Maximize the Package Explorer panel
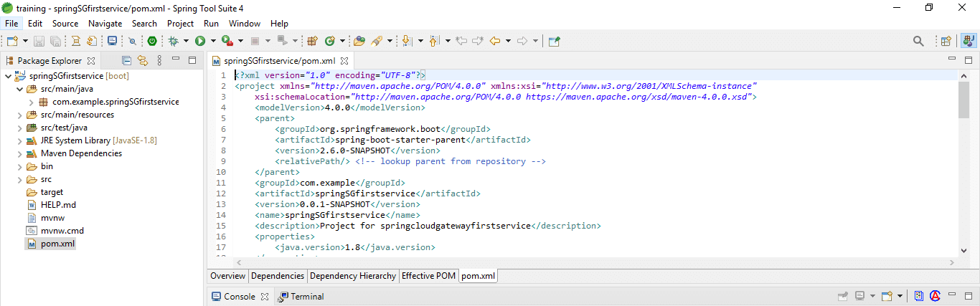The image size is (980, 306). tap(192, 60)
